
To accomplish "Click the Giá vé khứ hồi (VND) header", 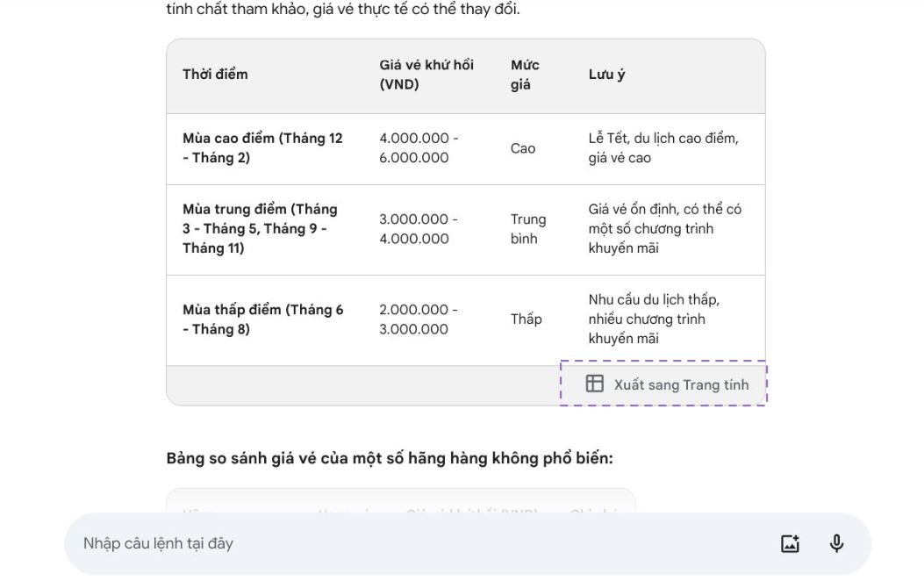I will click(426, 74).
